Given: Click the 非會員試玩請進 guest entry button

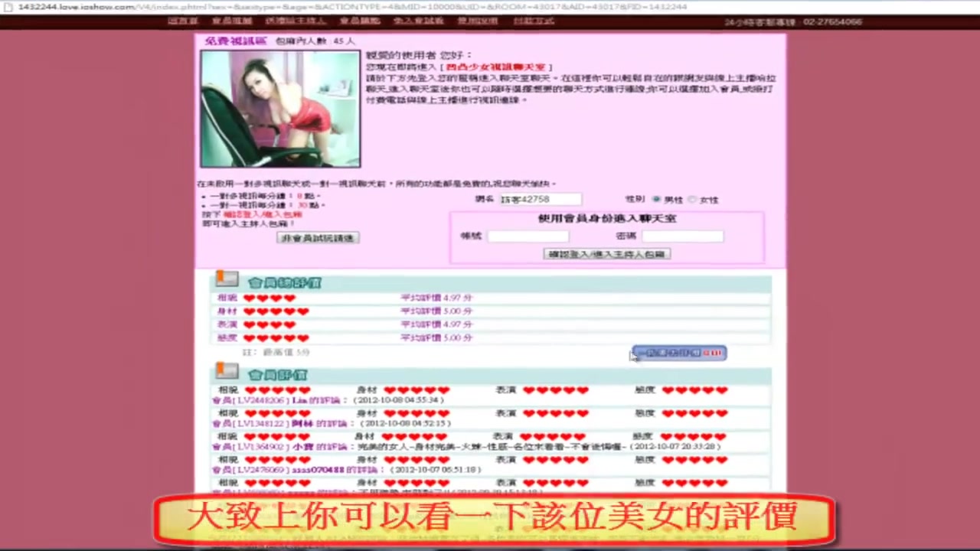Looking at the screenshot, I should click(318, 238).
